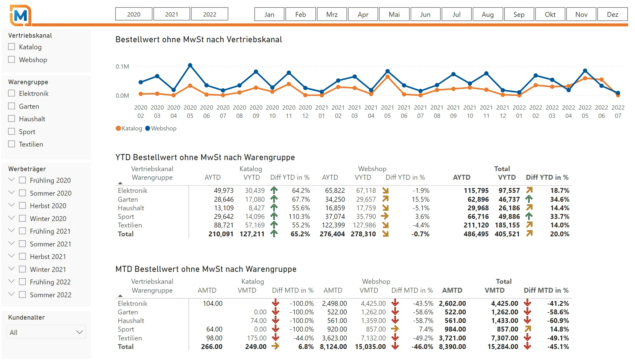The width and height of the screenshot is (635, 364).
Task: Click red down arrow for Elektronik Katalog MTD
Action: (276, 303)
